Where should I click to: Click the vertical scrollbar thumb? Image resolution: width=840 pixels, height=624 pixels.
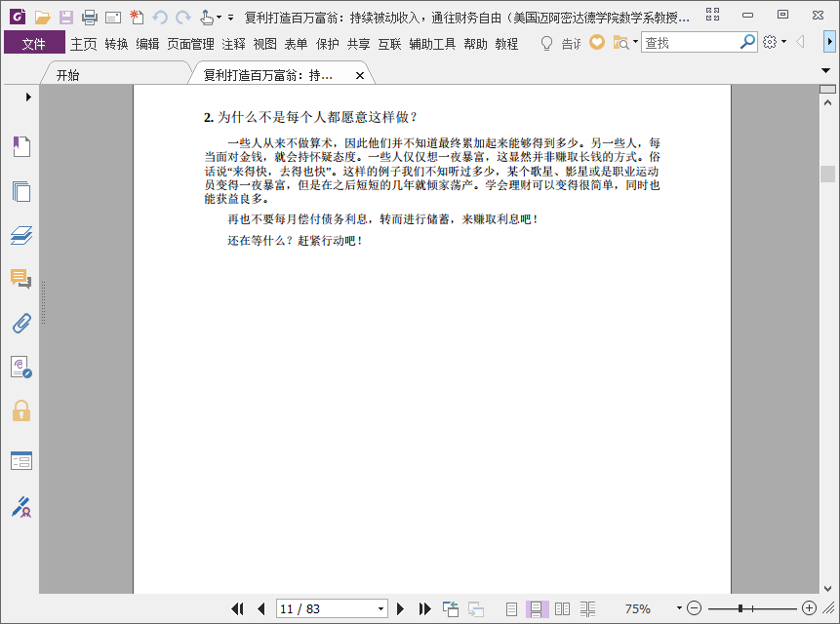(x=827, y=174)
